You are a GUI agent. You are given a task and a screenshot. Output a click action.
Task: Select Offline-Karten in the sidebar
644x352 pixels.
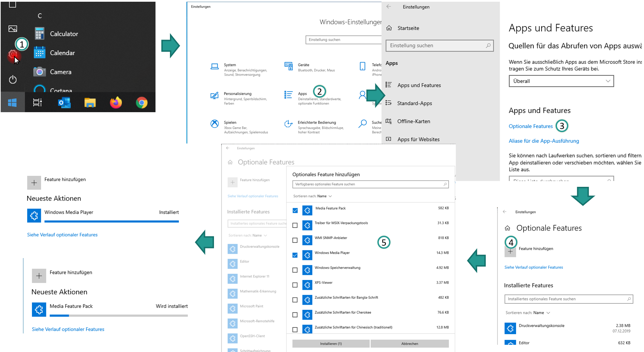pyautogui.click(x=408, y=121)
